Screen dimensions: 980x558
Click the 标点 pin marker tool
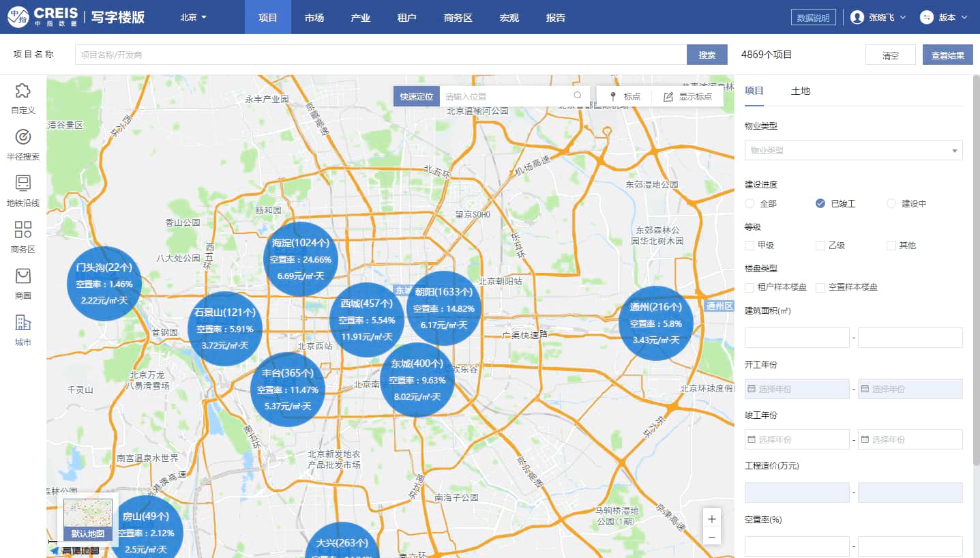click(625, 96)
